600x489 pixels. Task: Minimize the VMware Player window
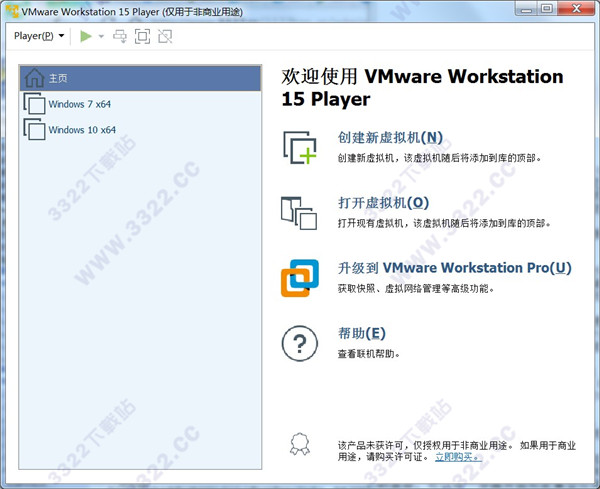[x=527, y=8]
